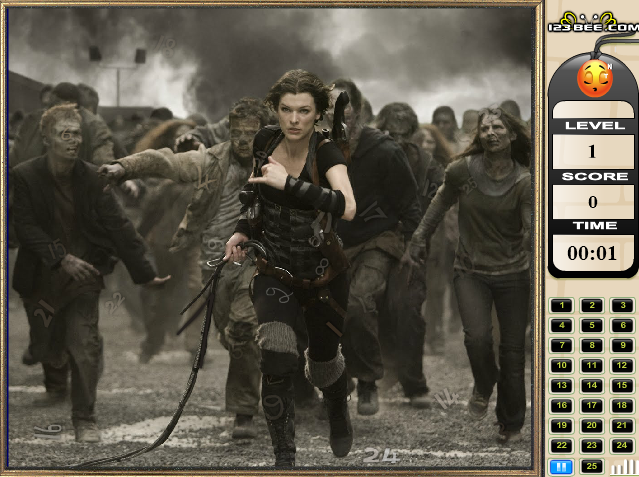The image size is (639, 477).
Task: Click number 1 tile in the number panel
Action: tap(562, 305)
